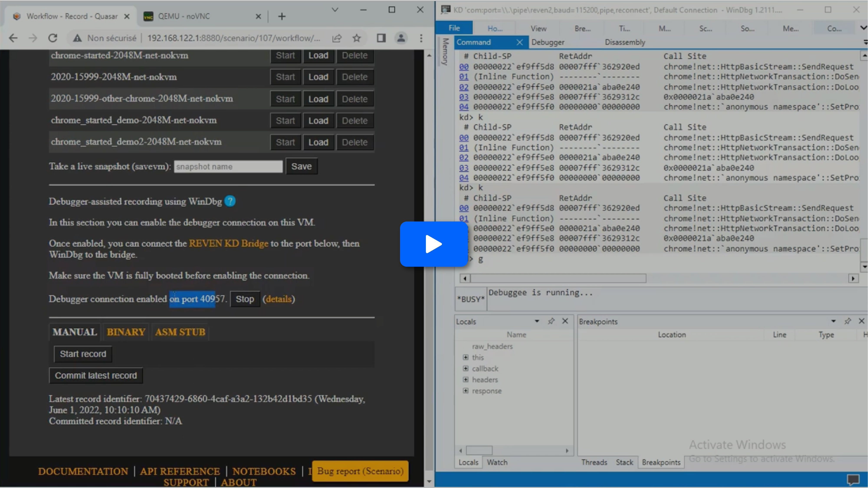The height and width of the screenshot is (488, 868).
Task: Switch to the BINARY tab
Action: coord(126,332)
